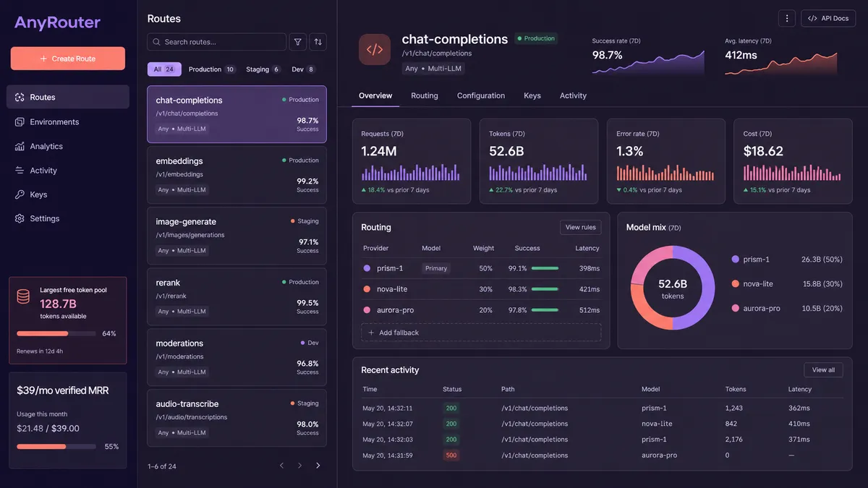Click the pink dot beside aurora-pro provider
This screenshot has height=488, width=868.
(x=367, y=310)
